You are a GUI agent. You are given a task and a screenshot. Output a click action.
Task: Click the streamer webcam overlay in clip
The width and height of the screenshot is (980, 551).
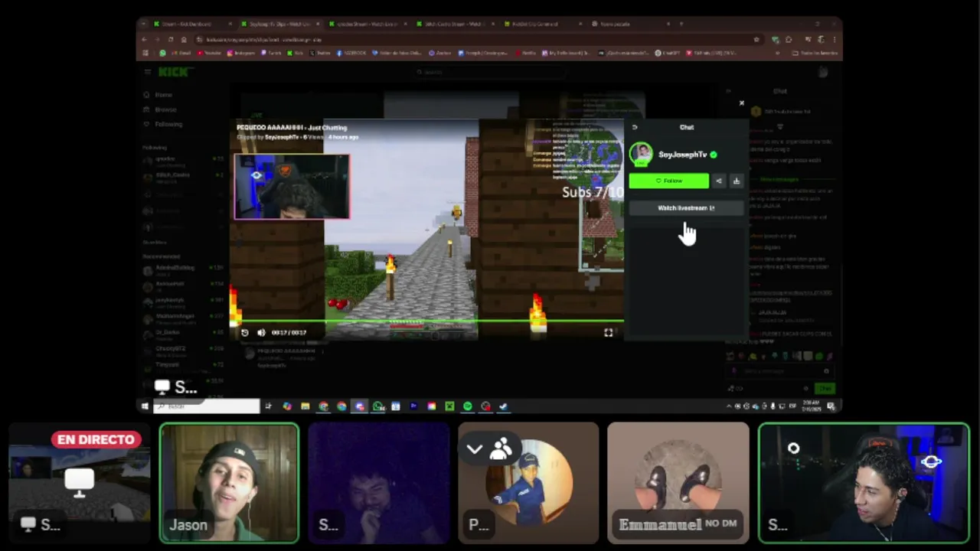point(292,187)
